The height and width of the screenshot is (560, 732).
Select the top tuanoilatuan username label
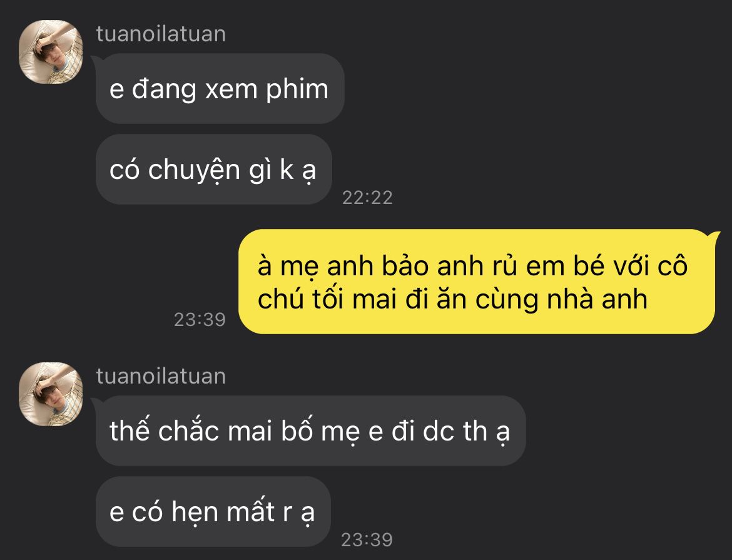click(161, 34)
